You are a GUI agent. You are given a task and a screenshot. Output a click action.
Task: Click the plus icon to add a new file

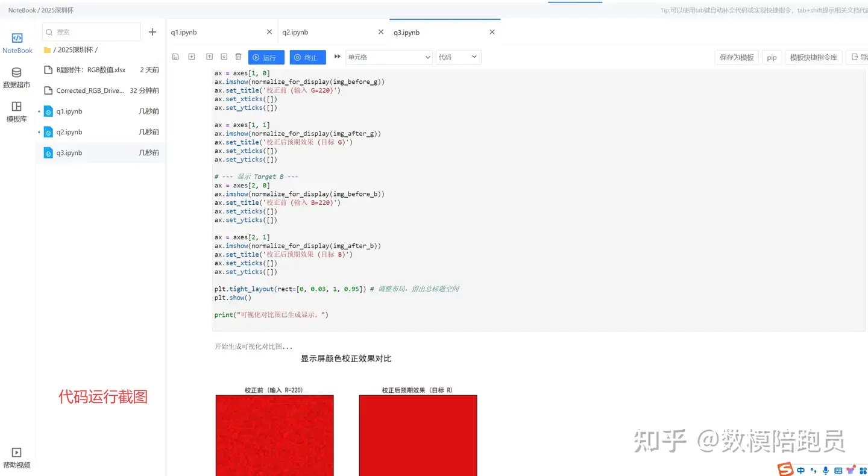click(153, 32)
